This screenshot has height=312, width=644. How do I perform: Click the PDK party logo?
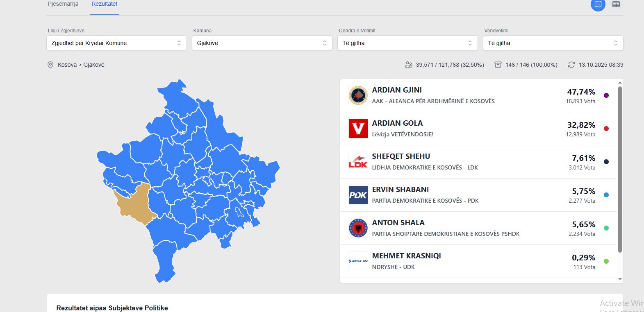(358, 195)
